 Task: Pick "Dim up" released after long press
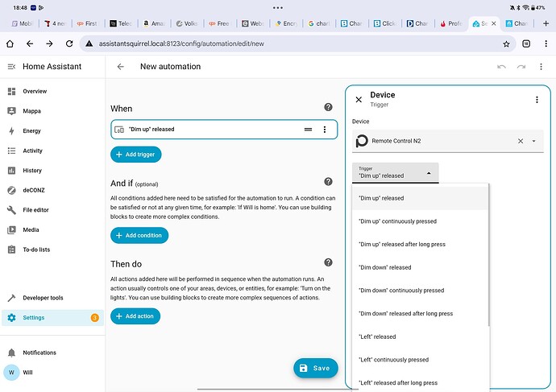click(x=401, y=244)
